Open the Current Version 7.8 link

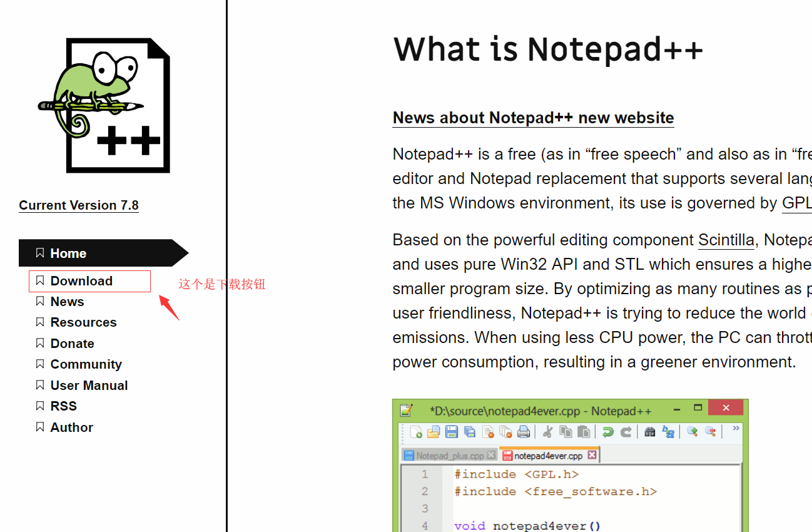click(79, 205)
